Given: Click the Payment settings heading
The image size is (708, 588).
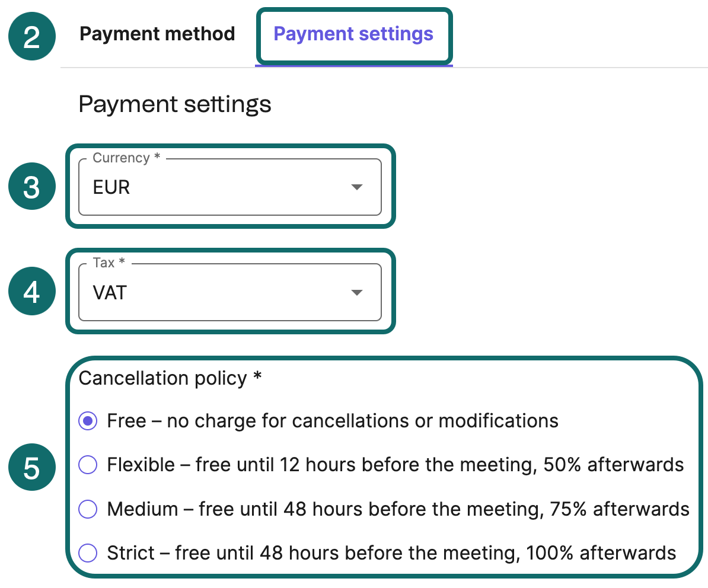Looking at the screenshot, I should [x=175, y=104].
